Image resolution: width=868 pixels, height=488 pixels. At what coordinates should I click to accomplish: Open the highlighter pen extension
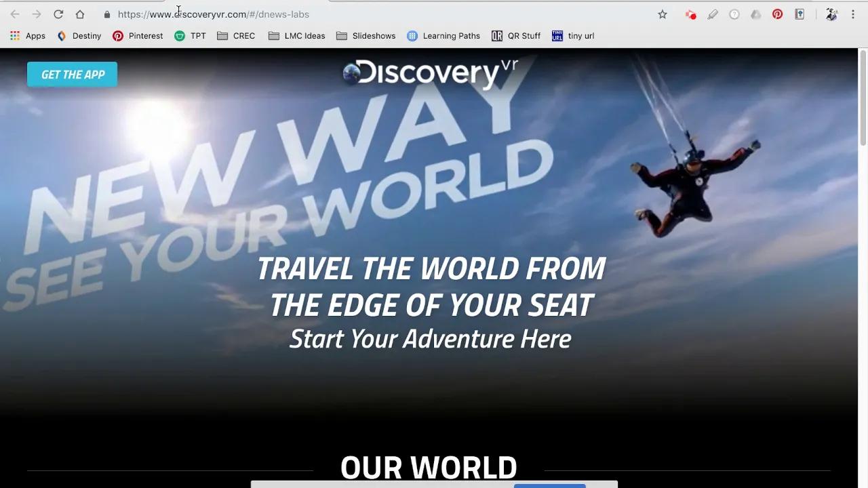coord(713,14)
